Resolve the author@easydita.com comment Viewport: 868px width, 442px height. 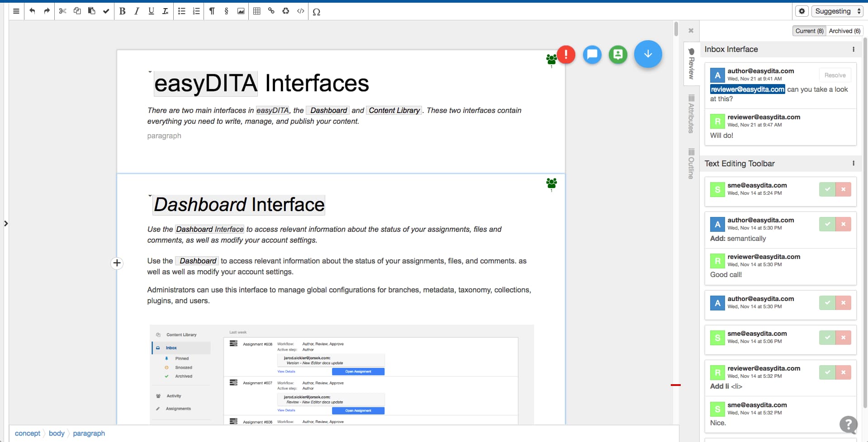[835, 75]
